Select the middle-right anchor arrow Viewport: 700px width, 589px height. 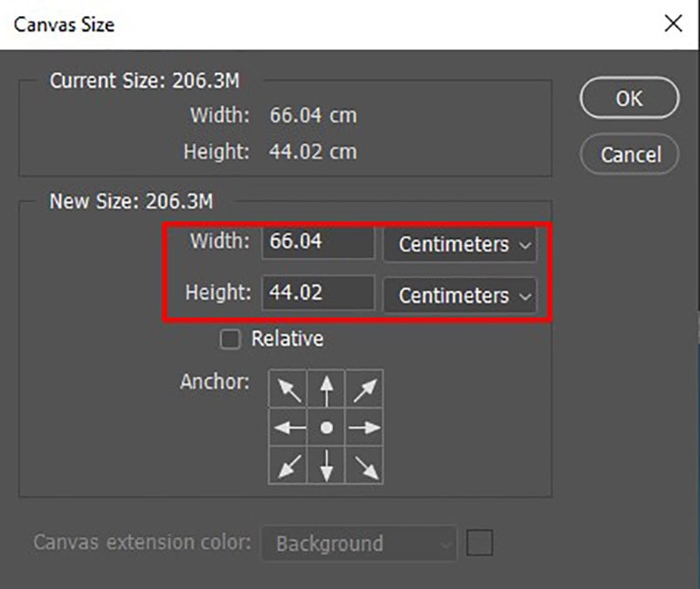click(x=365, y=427)
